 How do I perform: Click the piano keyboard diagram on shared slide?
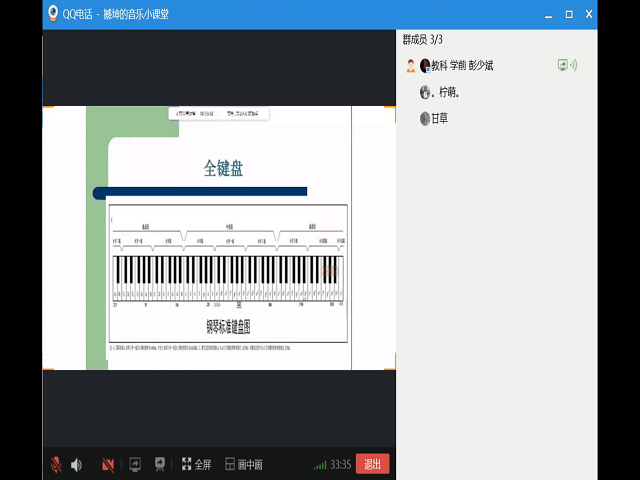[228, 277]
